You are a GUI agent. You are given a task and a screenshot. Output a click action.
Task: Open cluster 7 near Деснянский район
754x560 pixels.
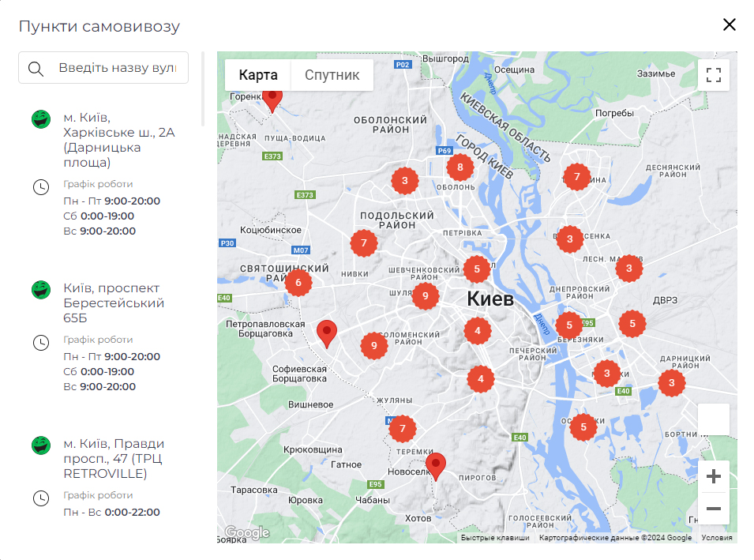point(576,177)
